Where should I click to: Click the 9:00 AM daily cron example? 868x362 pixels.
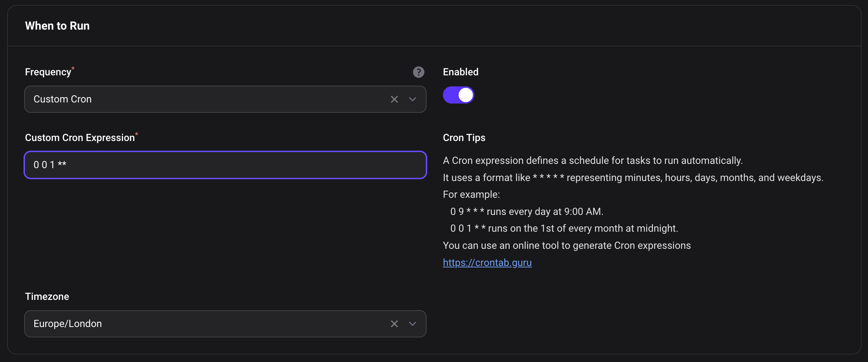pyautogui.click(x=526, y=212)
